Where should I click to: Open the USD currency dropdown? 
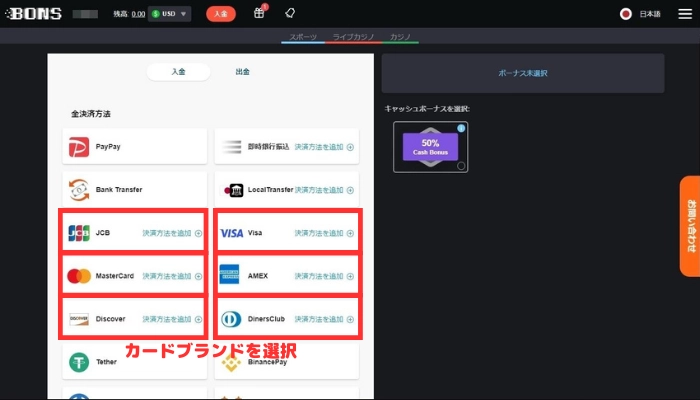click(170, 14)
